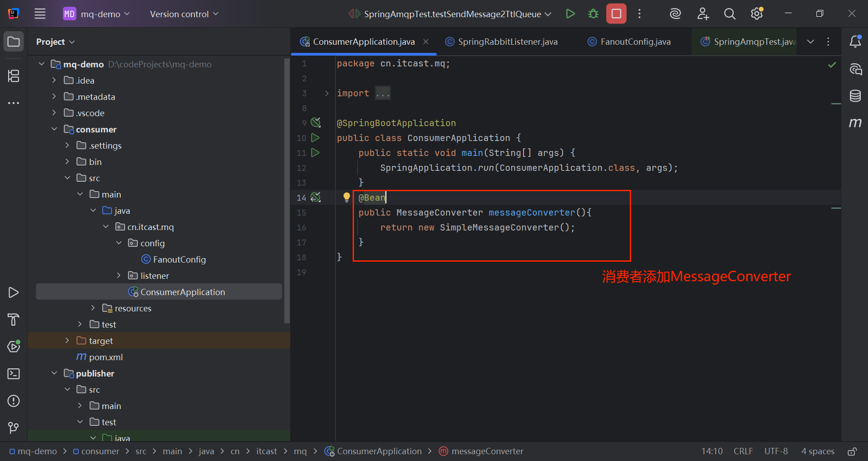
Task: Open the main menu hamburger icon
Action: point(40,14)
